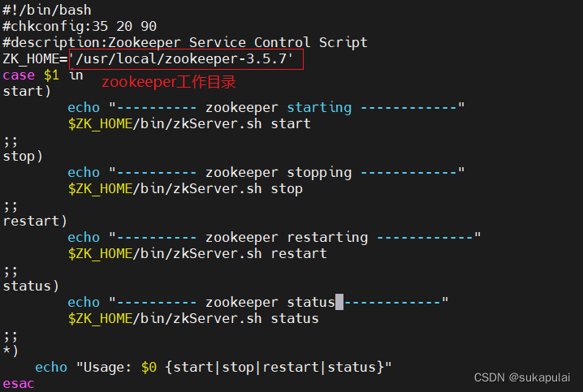Click the '$0' variable in Usage line
The width and height of the screenshot is (583, 392).
(x=149, y=368)
